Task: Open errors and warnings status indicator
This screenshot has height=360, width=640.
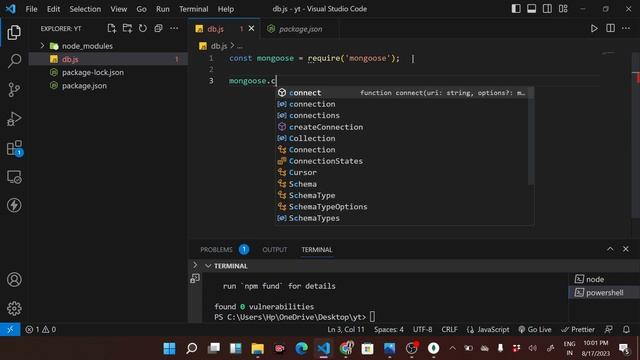Action: 41,329
